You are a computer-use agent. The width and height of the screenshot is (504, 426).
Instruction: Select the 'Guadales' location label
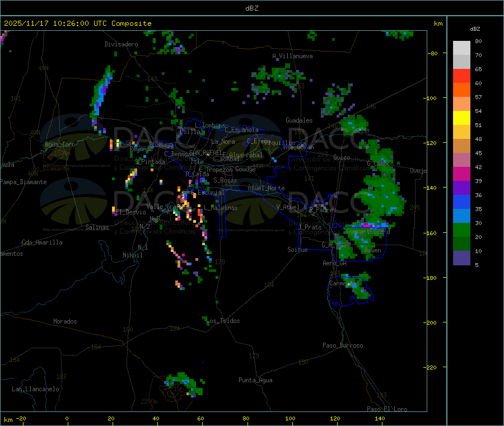[299, 120]
